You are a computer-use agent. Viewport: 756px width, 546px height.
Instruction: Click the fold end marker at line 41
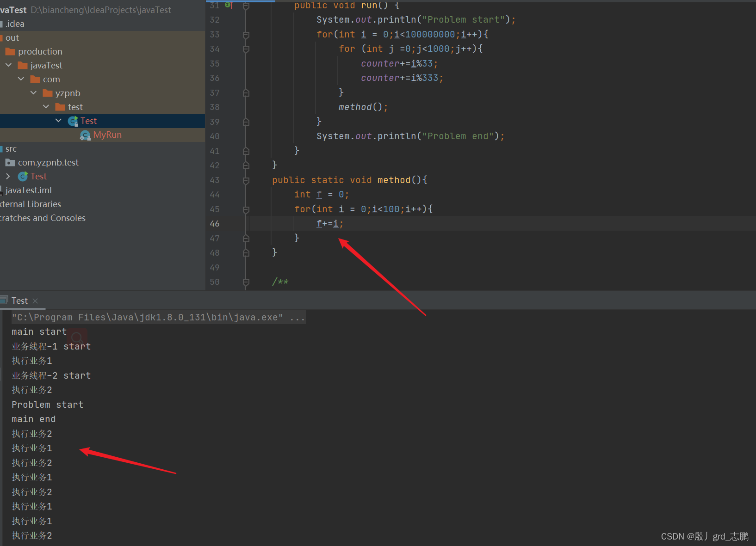tap(246, 151)
